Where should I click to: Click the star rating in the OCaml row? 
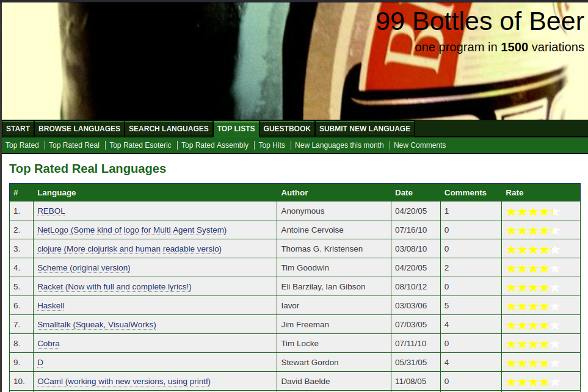(532, 382)
